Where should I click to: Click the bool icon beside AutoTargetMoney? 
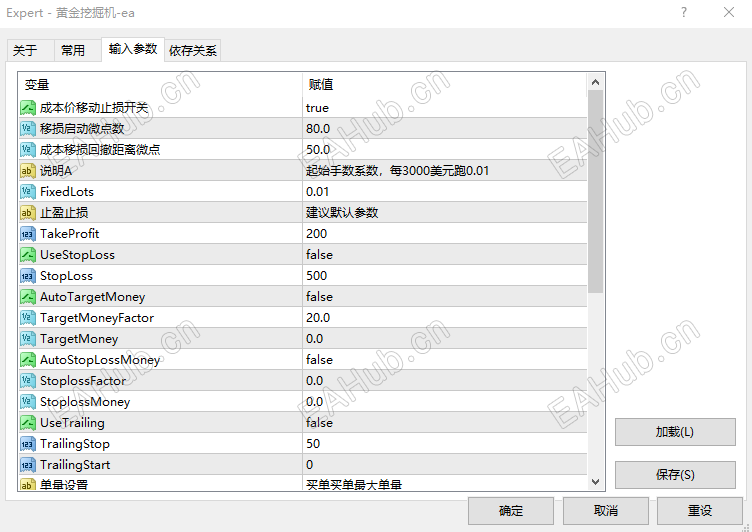[x=28, y=297]
